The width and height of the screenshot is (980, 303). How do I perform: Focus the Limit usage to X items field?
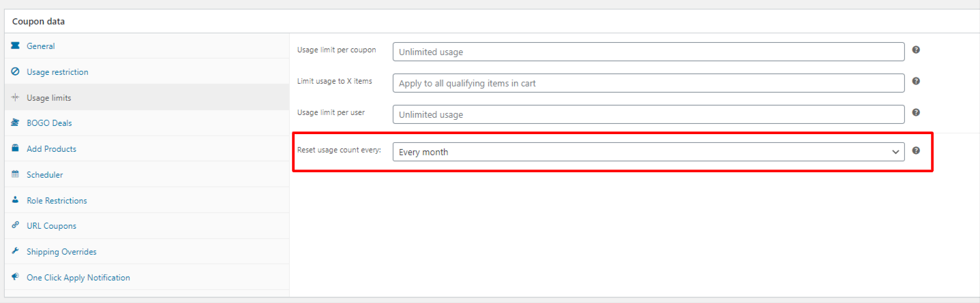(649, 83)
